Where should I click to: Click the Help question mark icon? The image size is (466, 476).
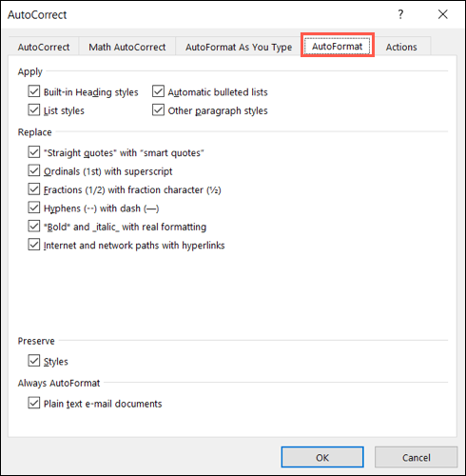tap(400, 14)
